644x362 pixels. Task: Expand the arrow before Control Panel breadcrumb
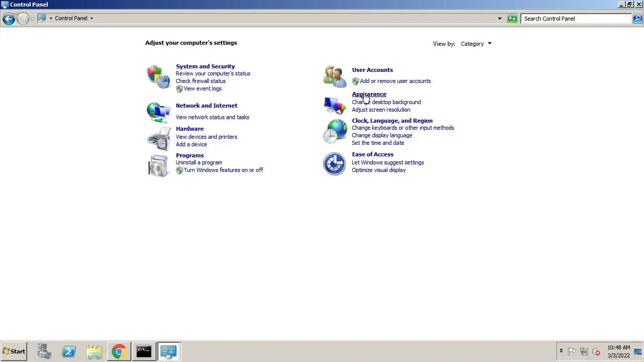[51, 18]
